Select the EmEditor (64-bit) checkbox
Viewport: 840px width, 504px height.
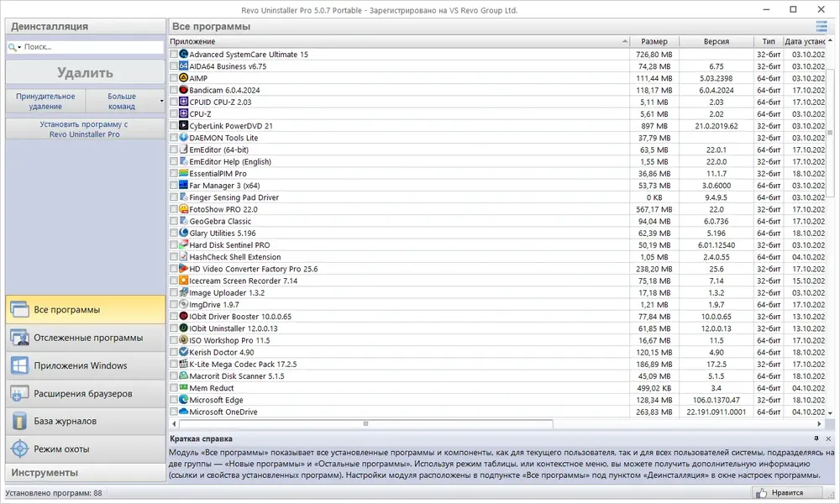tap(174, 150)
